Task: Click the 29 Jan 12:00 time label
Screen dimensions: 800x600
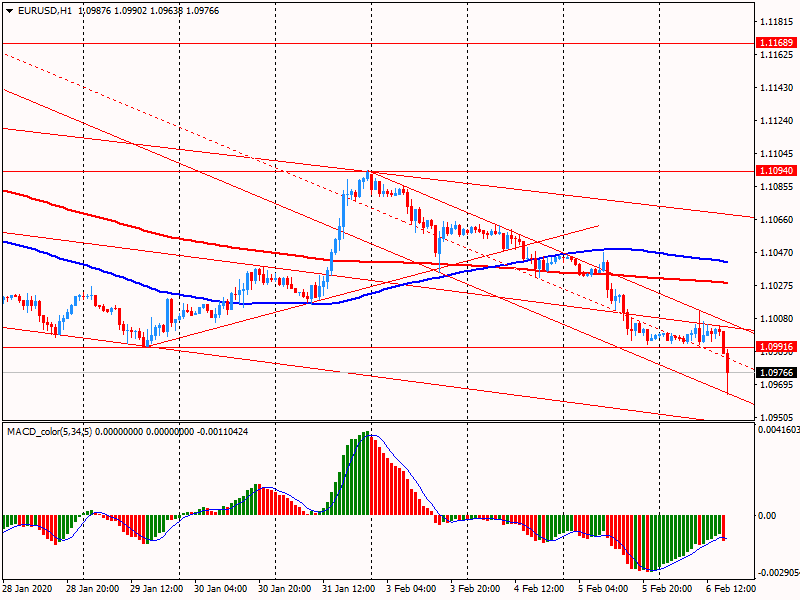Action: pos(157,589)
